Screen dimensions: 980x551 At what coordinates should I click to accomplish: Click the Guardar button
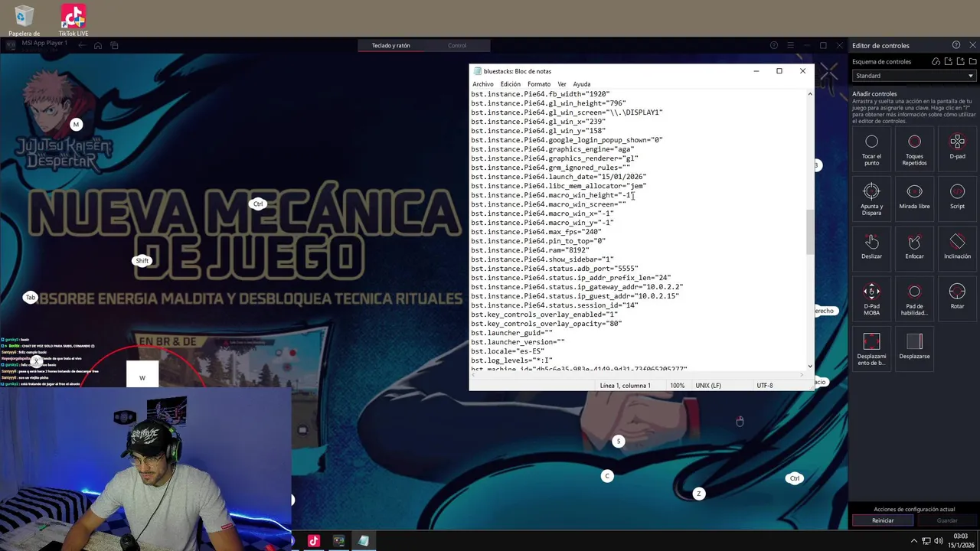pyautogui.click(x=947, y=520)
